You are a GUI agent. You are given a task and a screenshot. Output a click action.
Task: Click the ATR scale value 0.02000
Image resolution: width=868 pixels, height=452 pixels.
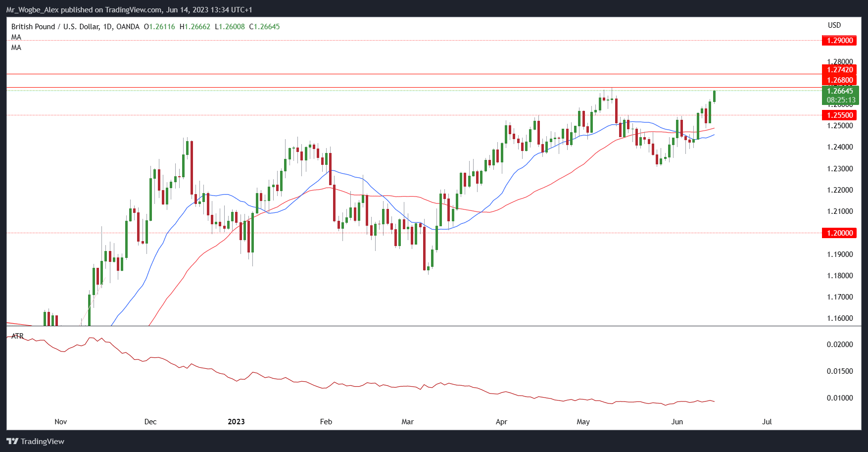click(x=840, y=345)
